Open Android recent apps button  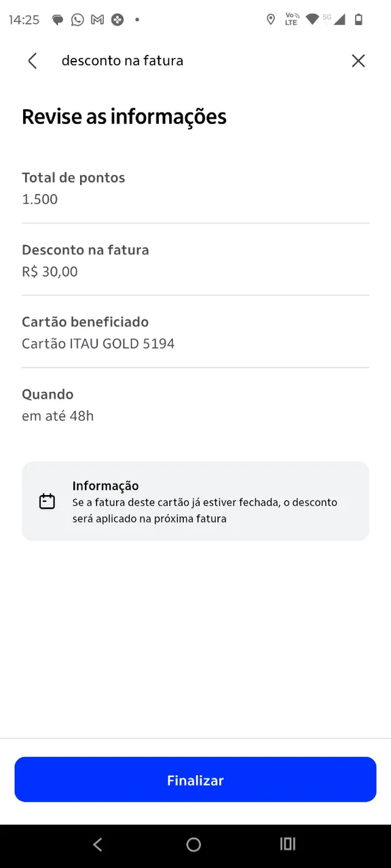pyautogui.click(x=288, y=844)
